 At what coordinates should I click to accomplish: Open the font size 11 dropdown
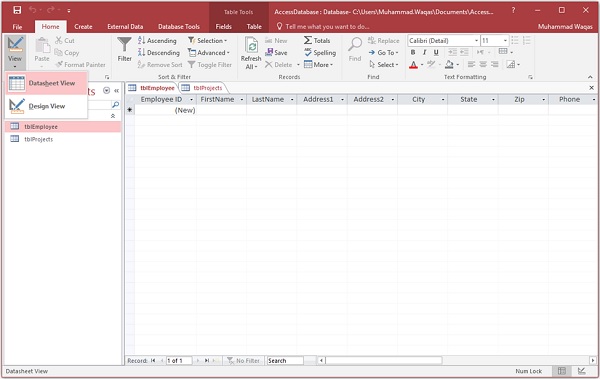click(x=505, y=40)
